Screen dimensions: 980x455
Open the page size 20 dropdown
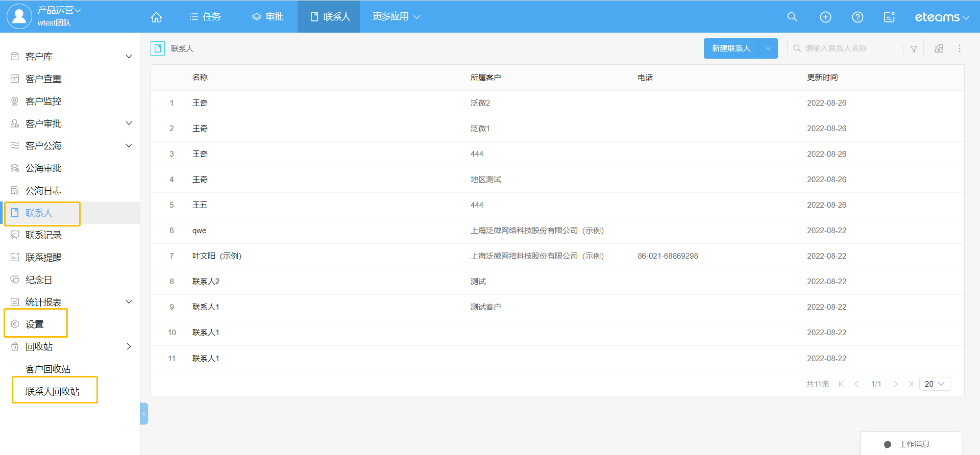pos(935,384)
